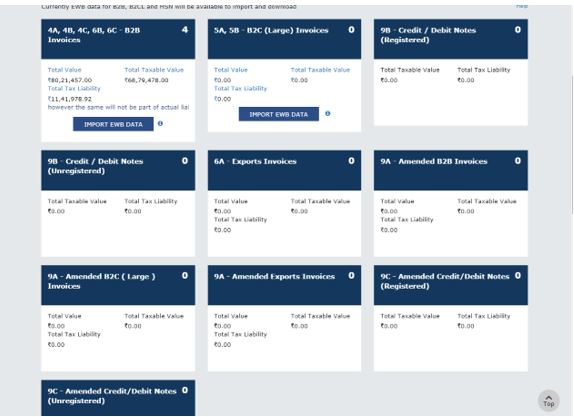Open the 9A Amended B2B Invoices tile

point(451,170)
